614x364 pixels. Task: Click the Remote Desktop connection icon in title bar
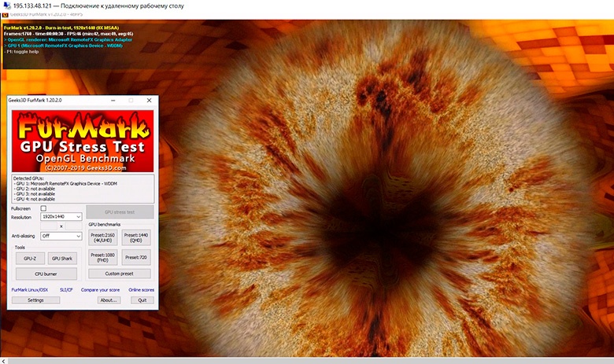(6, 6)
